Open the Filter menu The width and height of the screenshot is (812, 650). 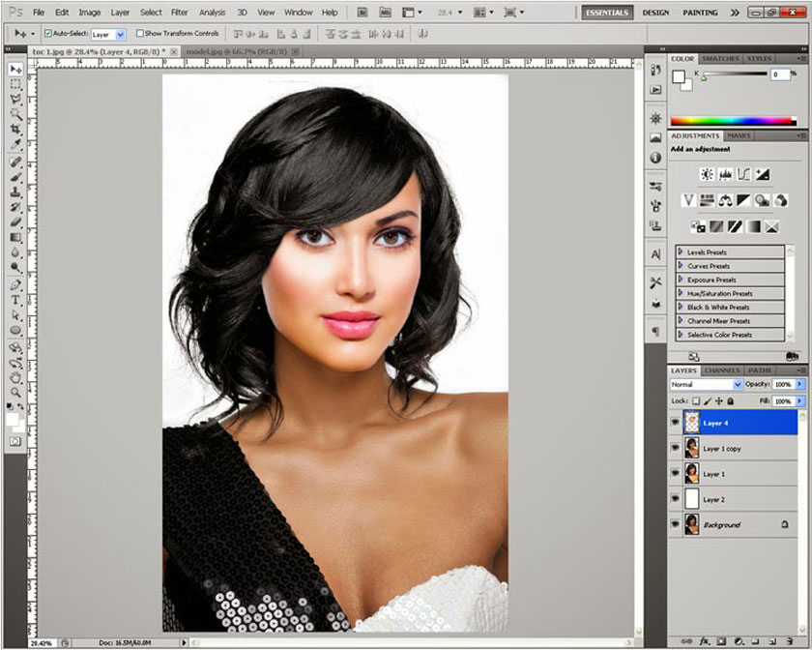point(179,12)
